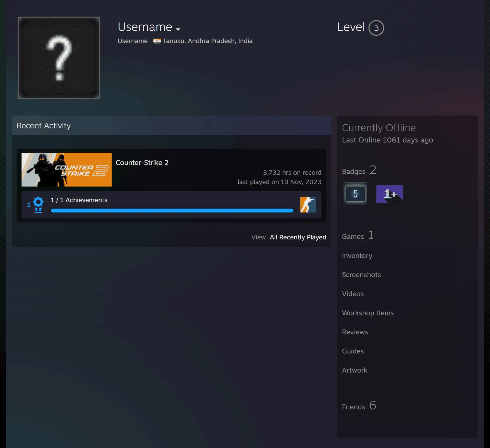This screenshot has width=490, height=448.
Task: View All Recently Played games
Action: (x=298, y=237)
